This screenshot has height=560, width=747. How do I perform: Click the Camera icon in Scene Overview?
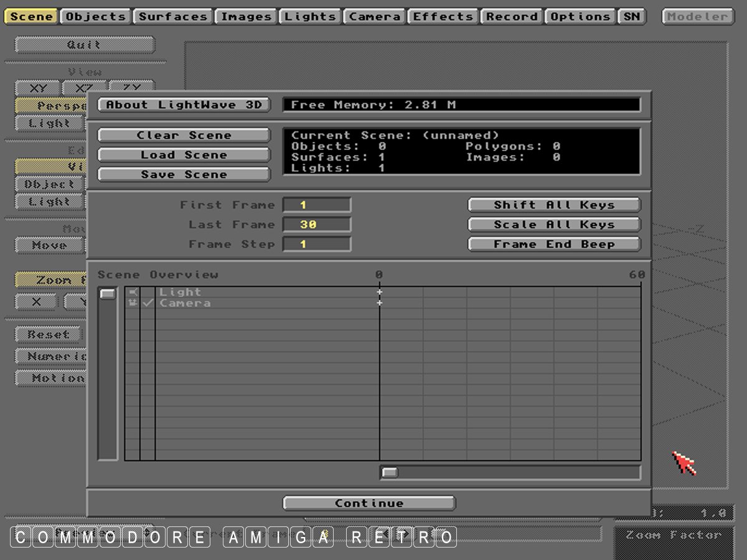[x=133, y=303]
